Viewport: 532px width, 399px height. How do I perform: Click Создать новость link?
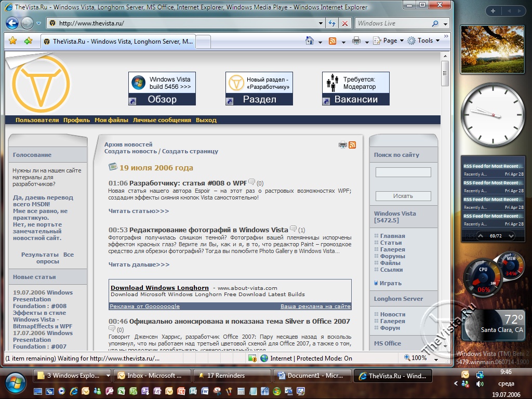130,151
